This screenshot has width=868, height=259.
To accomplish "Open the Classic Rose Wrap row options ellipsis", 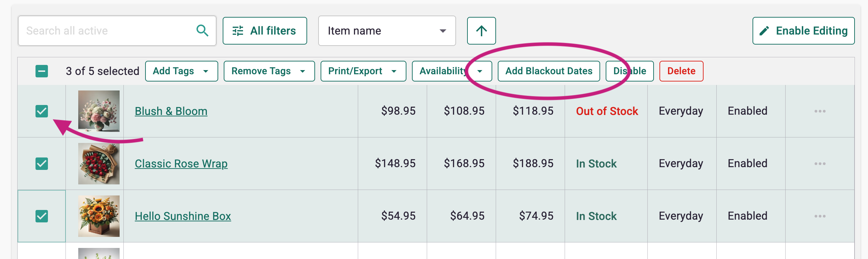I will click(820, 164).
